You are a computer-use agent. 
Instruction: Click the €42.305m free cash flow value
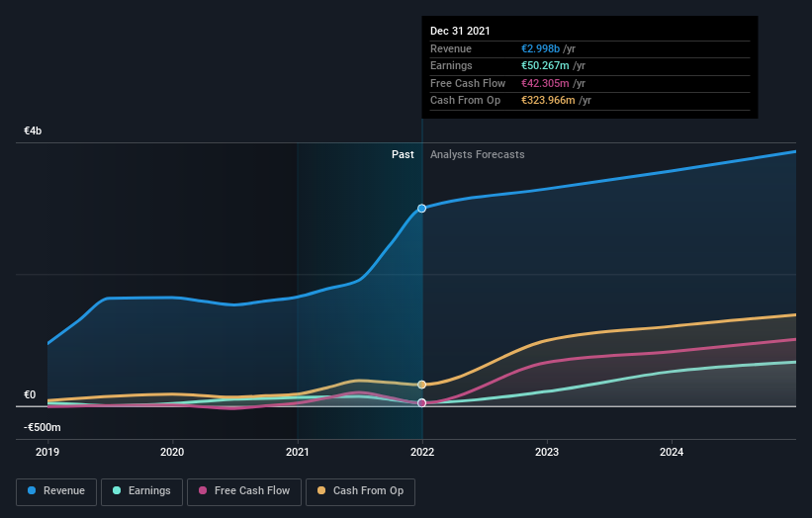[545, 83]
